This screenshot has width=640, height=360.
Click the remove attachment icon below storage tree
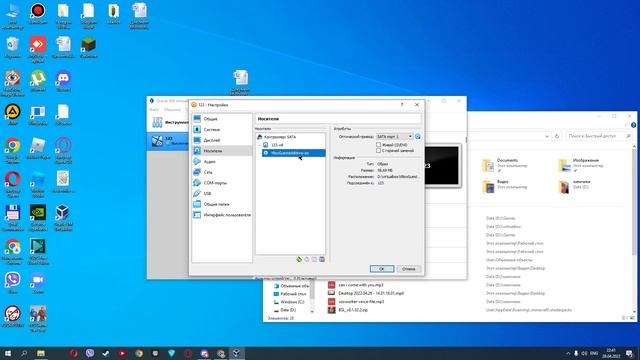pyautogui.click(x=322, y=260)
